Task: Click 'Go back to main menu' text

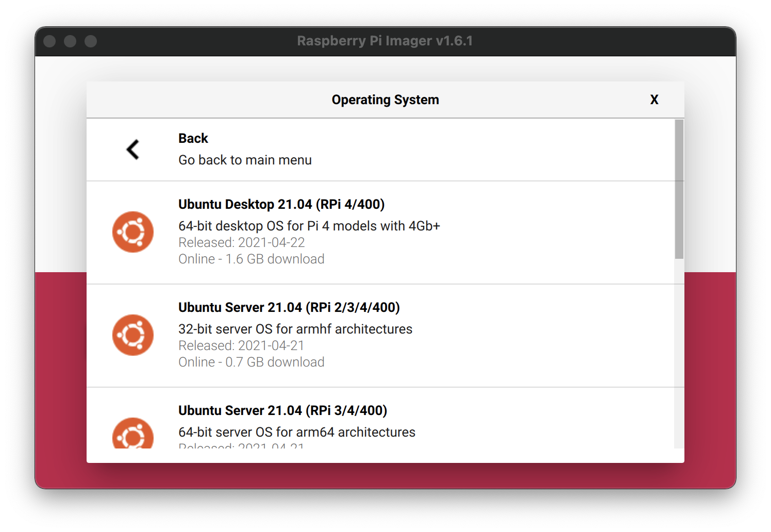Action: click(245, 160)
